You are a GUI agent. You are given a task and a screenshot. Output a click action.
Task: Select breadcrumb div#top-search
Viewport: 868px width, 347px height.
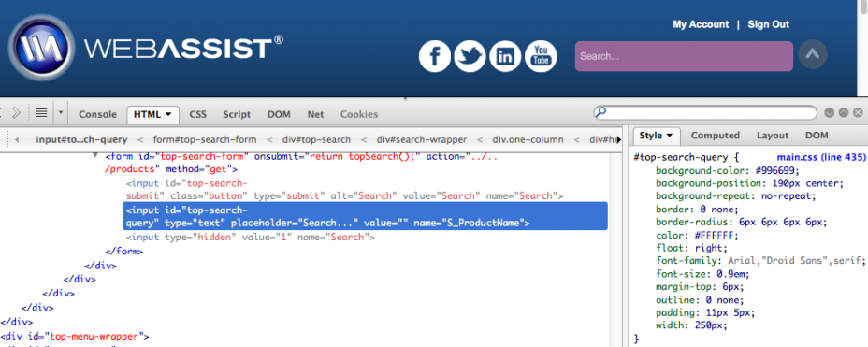317,140
